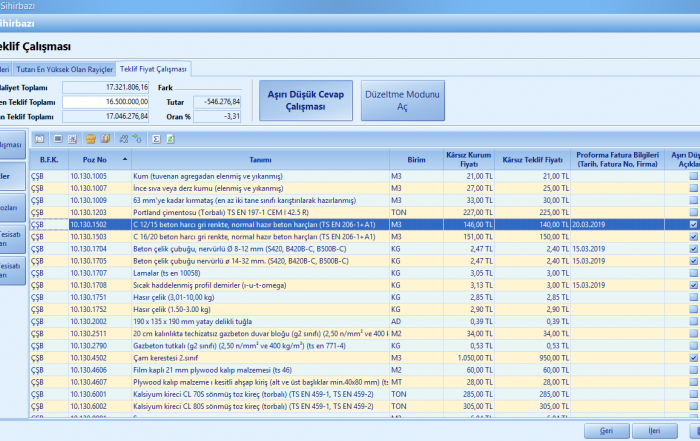Click the third grid toolbar icon
The height and width of the screenshot is (441, 700).
point(73,138)
